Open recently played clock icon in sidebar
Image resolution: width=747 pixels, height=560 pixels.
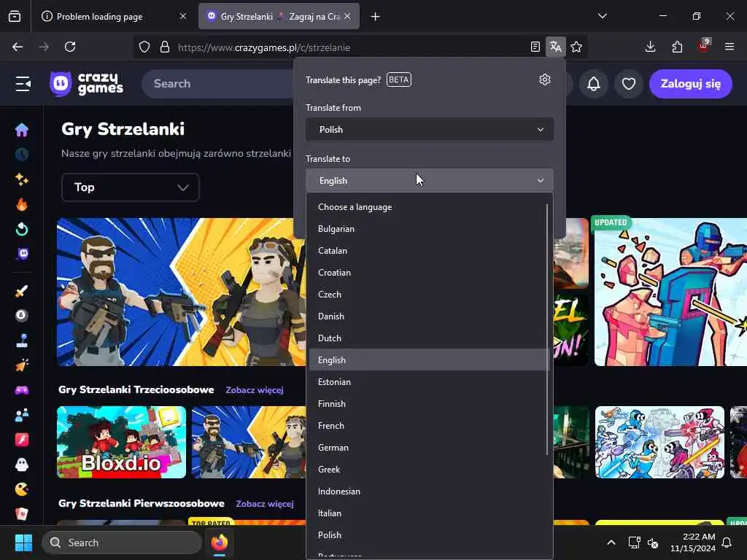click(21, 155)
